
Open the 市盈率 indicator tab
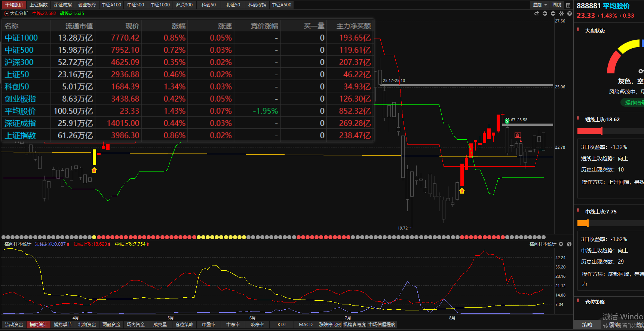coord(209,325)
